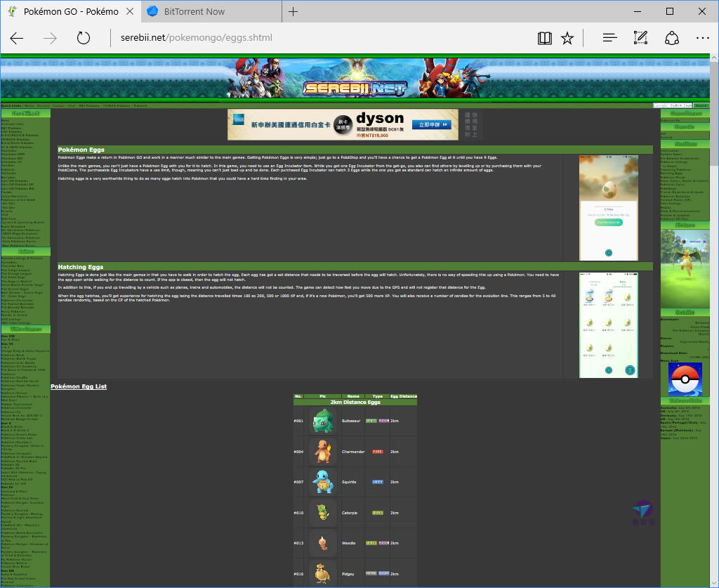Open the Edge Hub panel
This screenshot has height=588, width=719.
pos(610,38)
